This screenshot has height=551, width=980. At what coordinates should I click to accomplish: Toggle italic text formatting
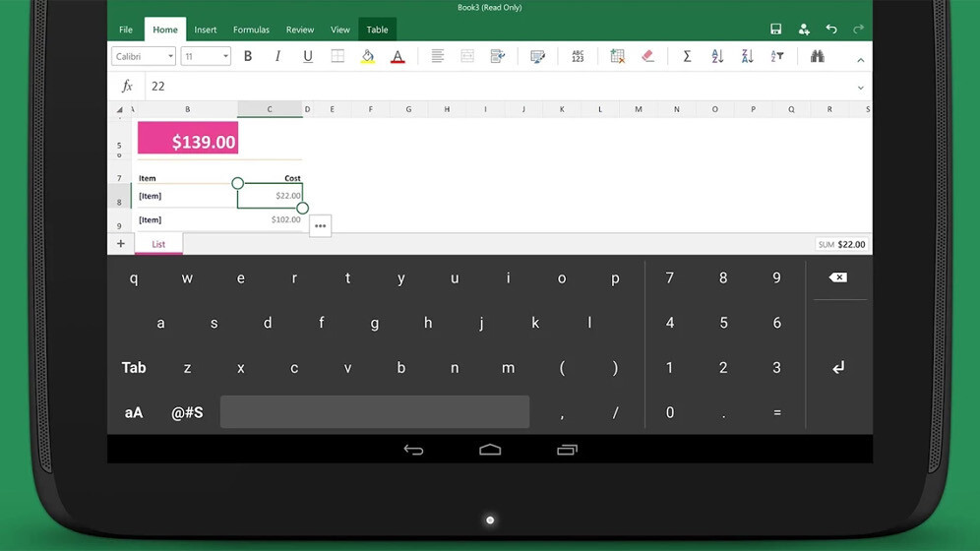tap(277, 57)
